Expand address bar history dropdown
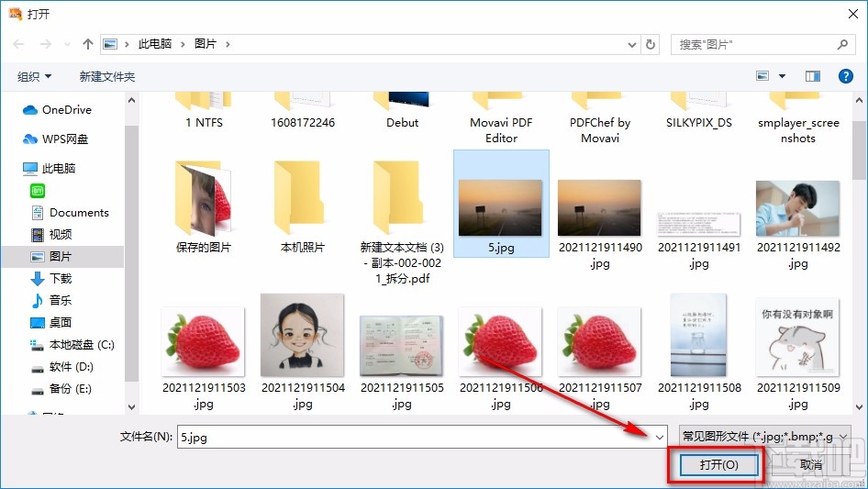Screen dimensions: 868x489 tap(631, 45)
